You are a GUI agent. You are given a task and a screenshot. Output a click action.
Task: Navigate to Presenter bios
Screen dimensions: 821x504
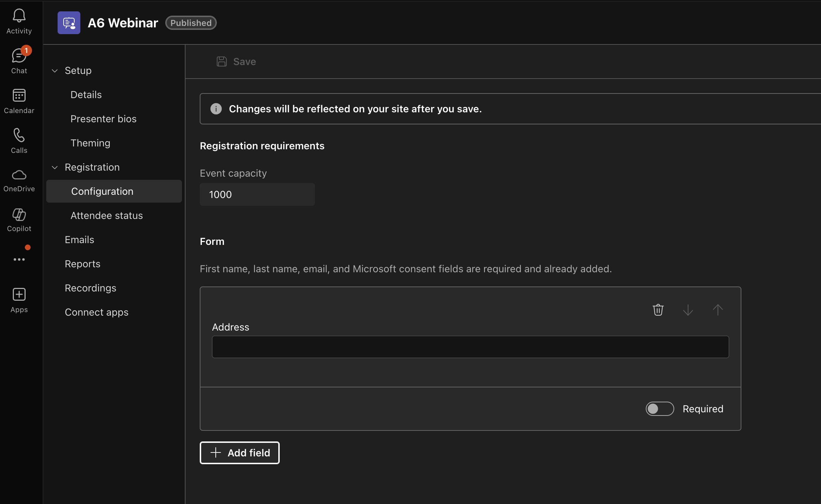click(x=103, y=119)
